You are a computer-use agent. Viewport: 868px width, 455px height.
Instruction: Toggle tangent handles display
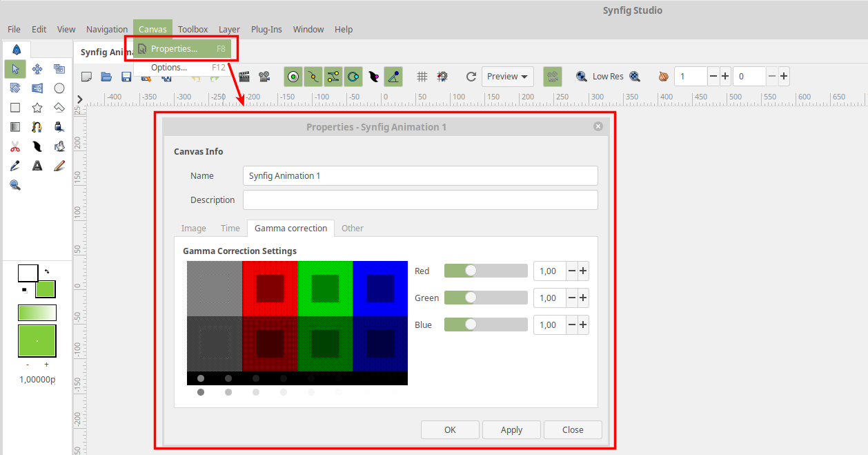point(333,77)
